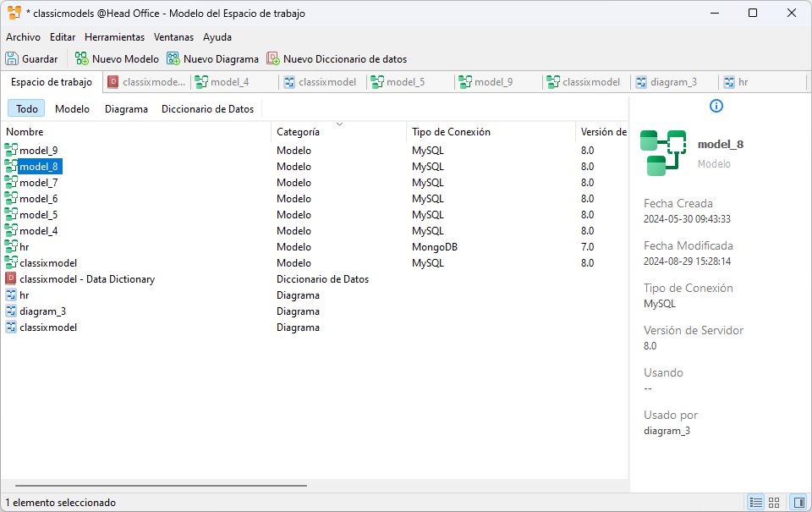Click the Nuevo Diagrama icon
The height and width of the screenshot is (512, 812).
click(173, 58)
